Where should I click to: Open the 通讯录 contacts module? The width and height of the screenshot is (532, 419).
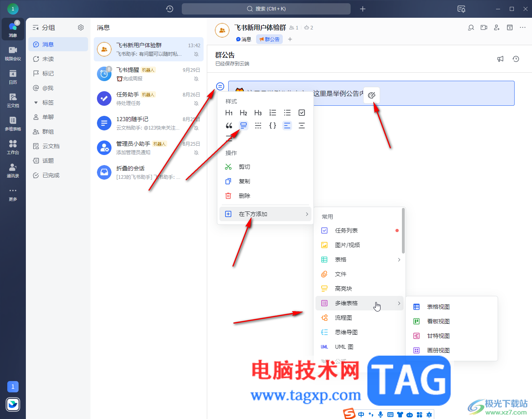click(13, 170)
